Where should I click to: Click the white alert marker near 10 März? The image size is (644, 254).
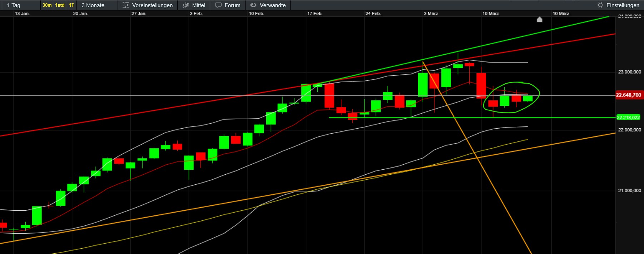click(540, 19)
